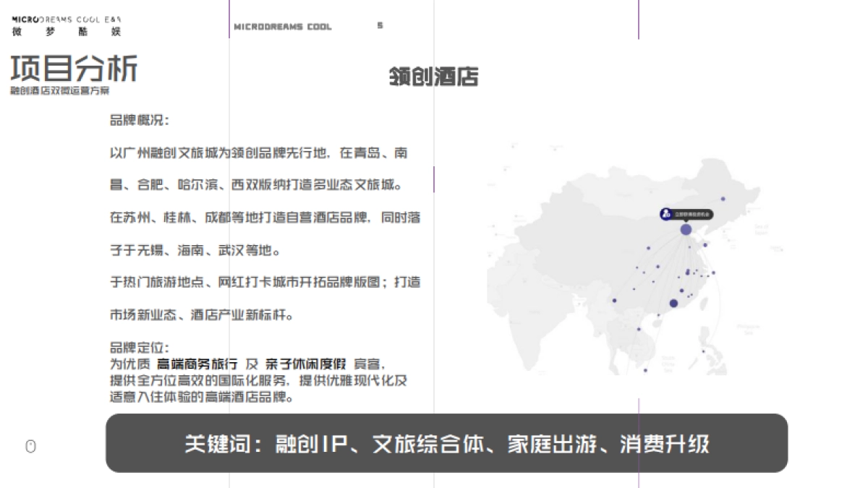The width and height of the screenshot is (868, 488).
Task: Select the 领创酒店 slide title
Action: tap(433, 77)
